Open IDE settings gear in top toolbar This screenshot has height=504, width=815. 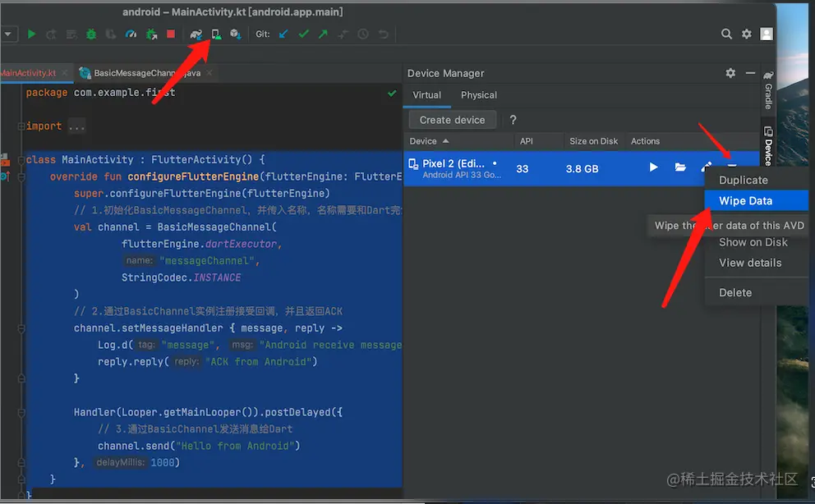746,34
